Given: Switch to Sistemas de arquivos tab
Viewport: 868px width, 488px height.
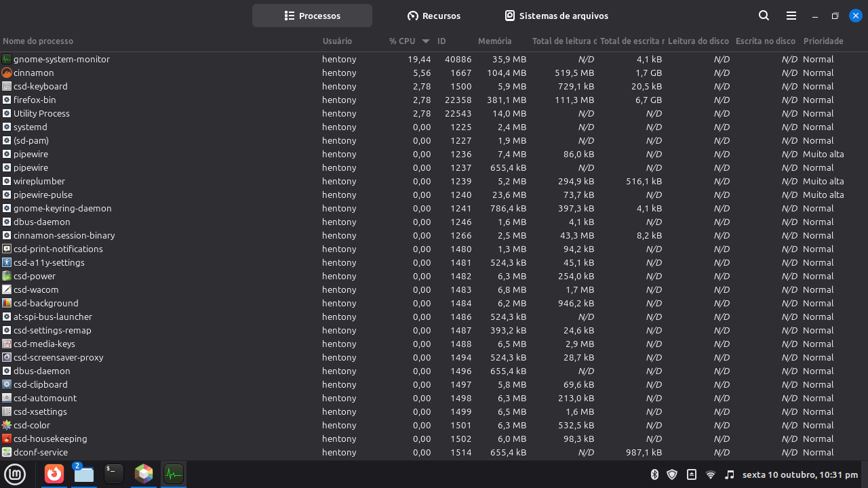Looking at the screenshot, I should pos(556,16).
